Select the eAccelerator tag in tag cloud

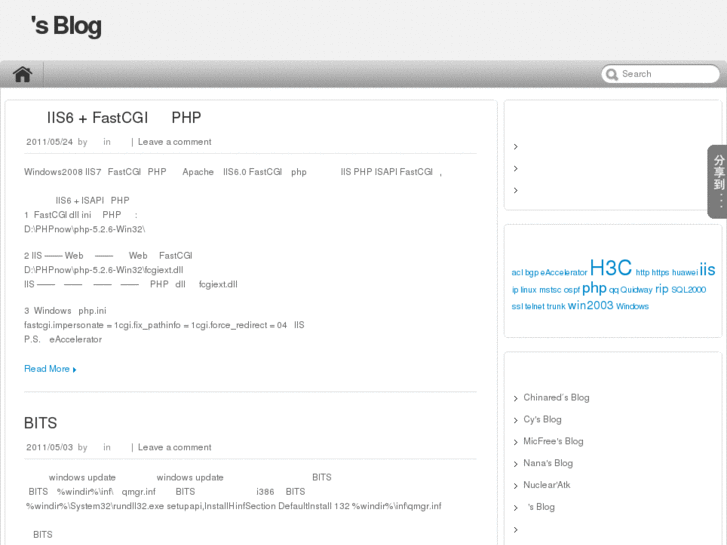click(x=564, y=273)
